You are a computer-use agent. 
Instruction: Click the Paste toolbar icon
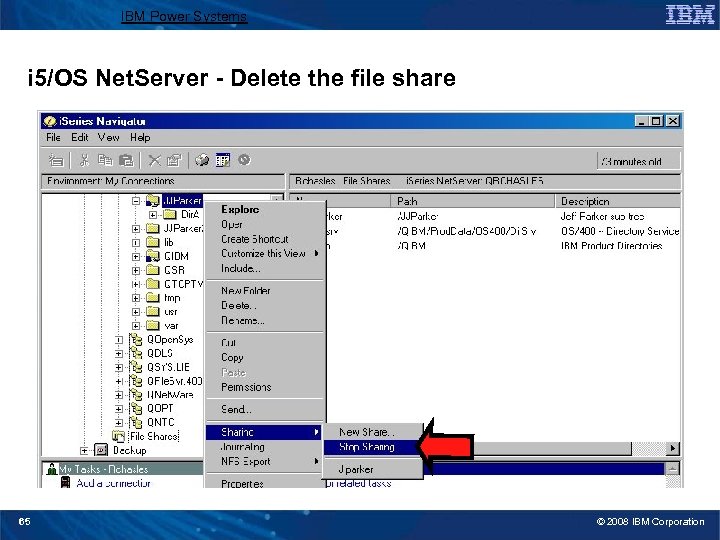(126, 160)
